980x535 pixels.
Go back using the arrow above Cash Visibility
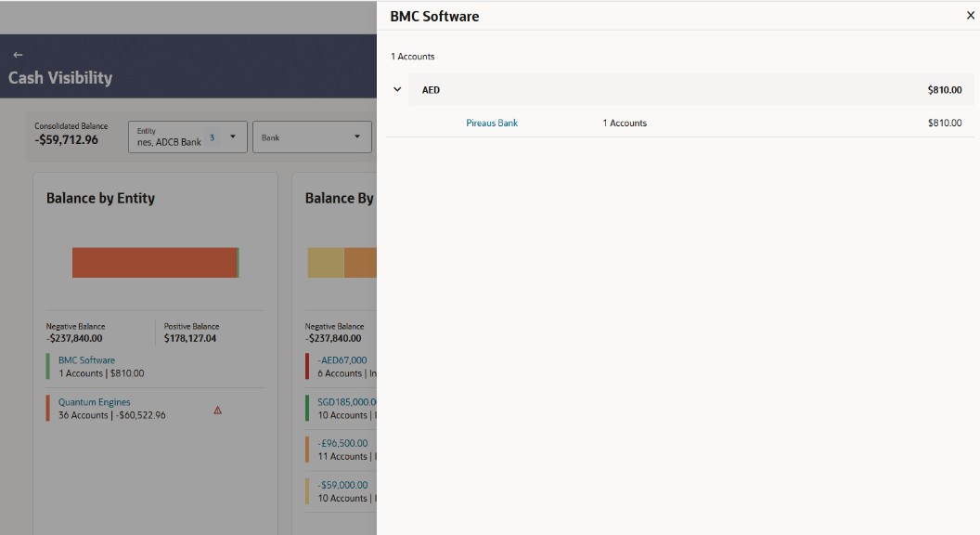click(x=19, y=55)
